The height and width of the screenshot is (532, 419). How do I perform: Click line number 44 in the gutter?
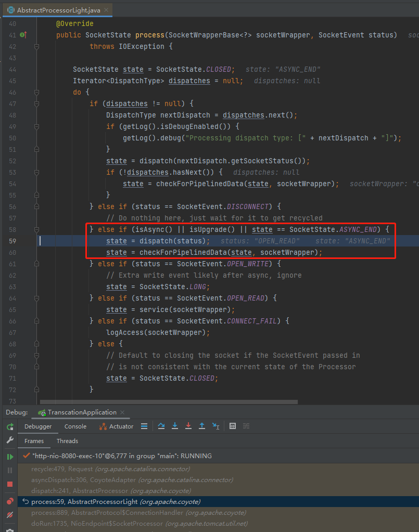tap(12, 69)
